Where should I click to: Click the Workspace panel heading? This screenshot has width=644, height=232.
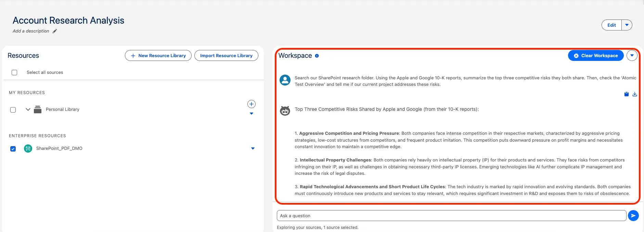point(295,55)
